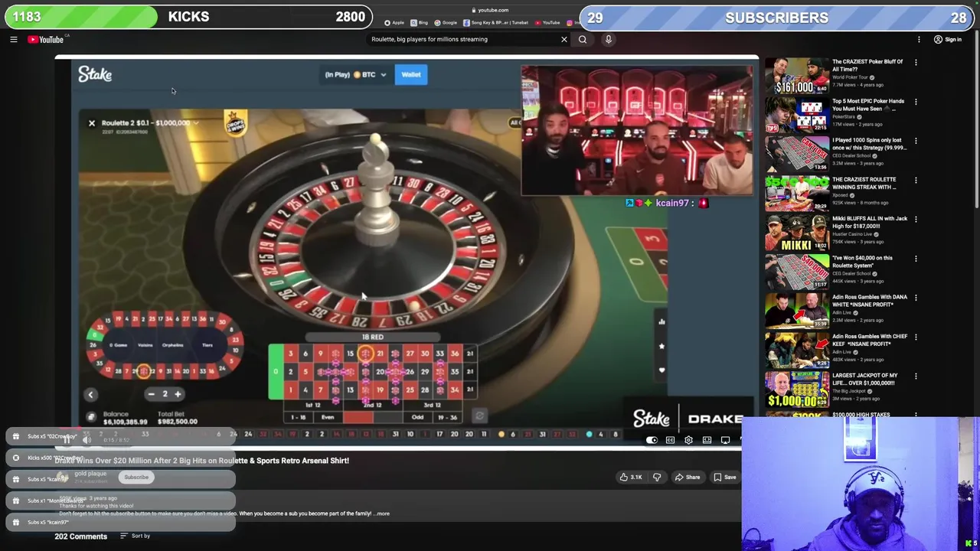Open Mikki BLUFFS ALL IN video link
The width and height of the screenshot is (980, 551).
870,222
